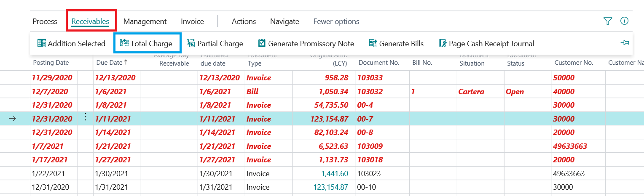Click document number 00-8
The height and width of the screenshot is (196, 644).
coord(365,132)
